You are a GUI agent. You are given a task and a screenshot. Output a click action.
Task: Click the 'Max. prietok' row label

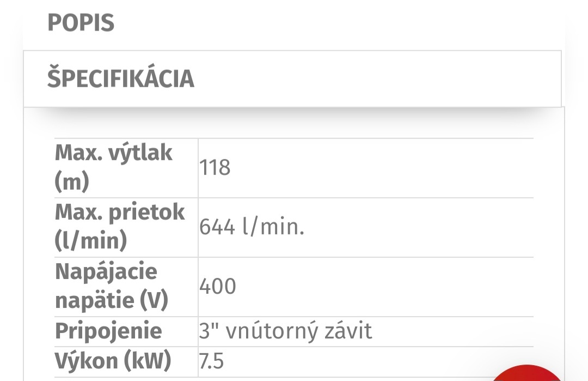120,212
